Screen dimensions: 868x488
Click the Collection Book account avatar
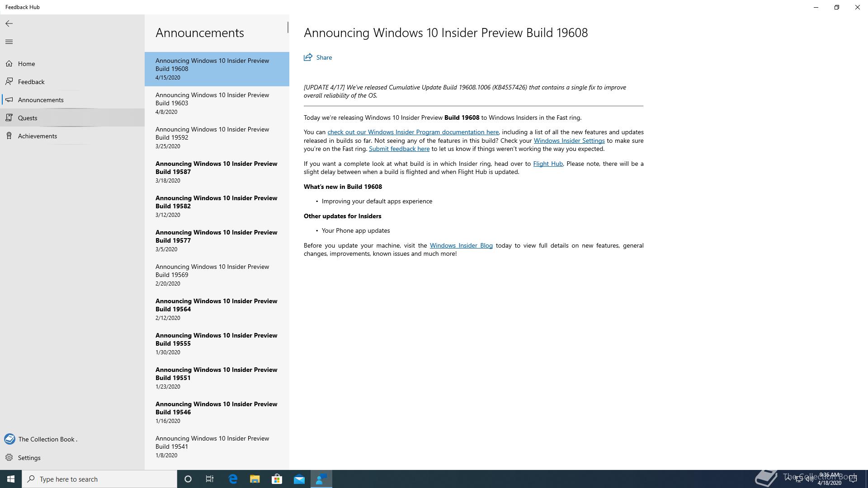point(9,439)
